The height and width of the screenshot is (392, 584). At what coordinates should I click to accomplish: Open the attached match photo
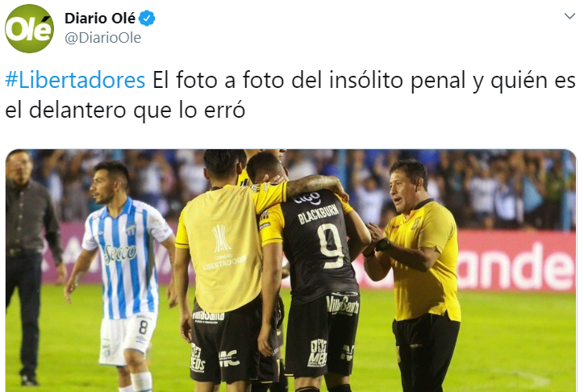coord(291,270)
